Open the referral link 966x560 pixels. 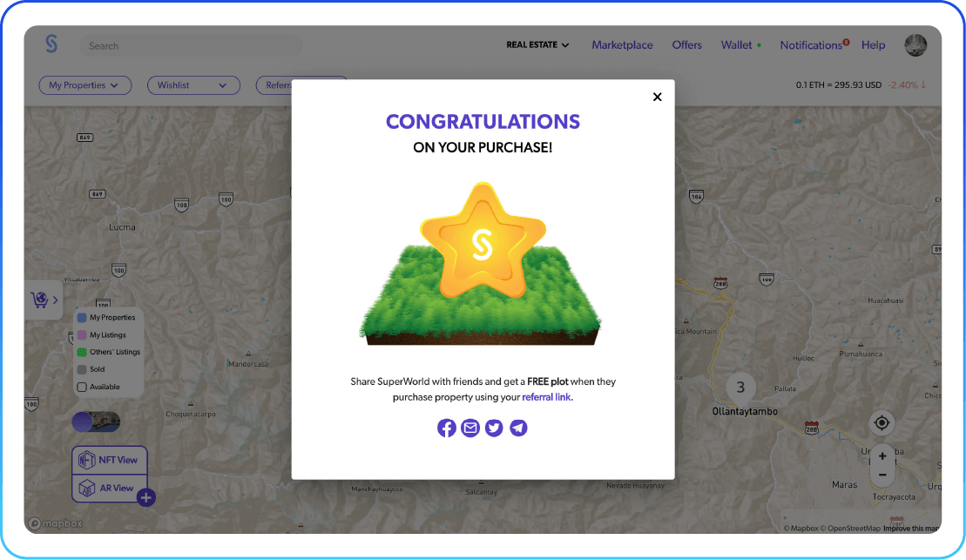pos(547,397)
